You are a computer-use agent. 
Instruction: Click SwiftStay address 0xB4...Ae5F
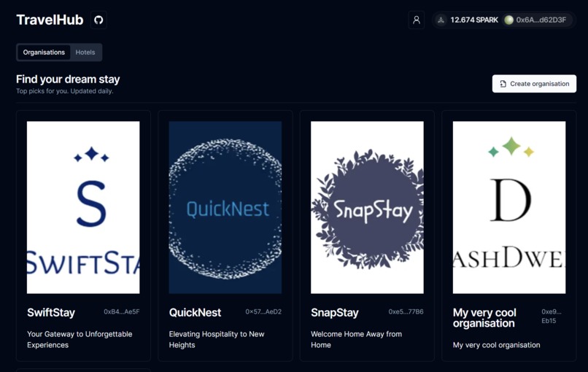click(122, 311)
